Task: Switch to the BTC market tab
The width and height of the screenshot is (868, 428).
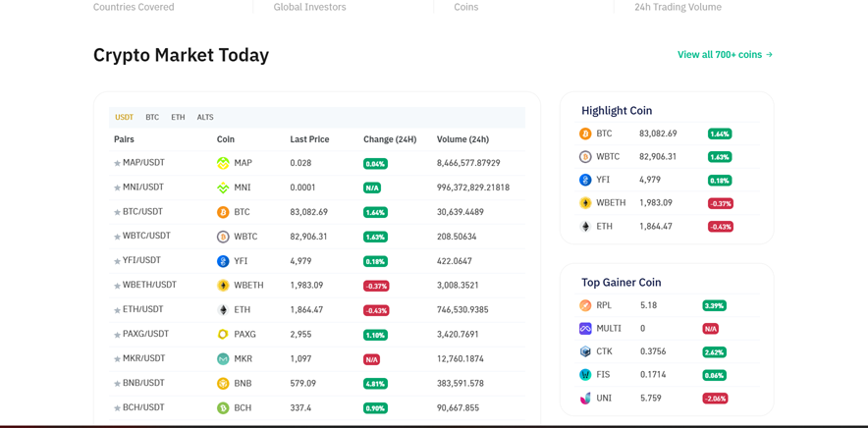Action: tap(152, 117)
